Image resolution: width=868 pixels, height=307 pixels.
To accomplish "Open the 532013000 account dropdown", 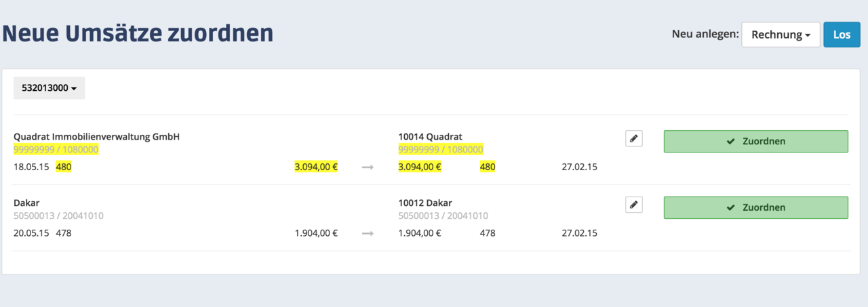I will tap(49, 88).
